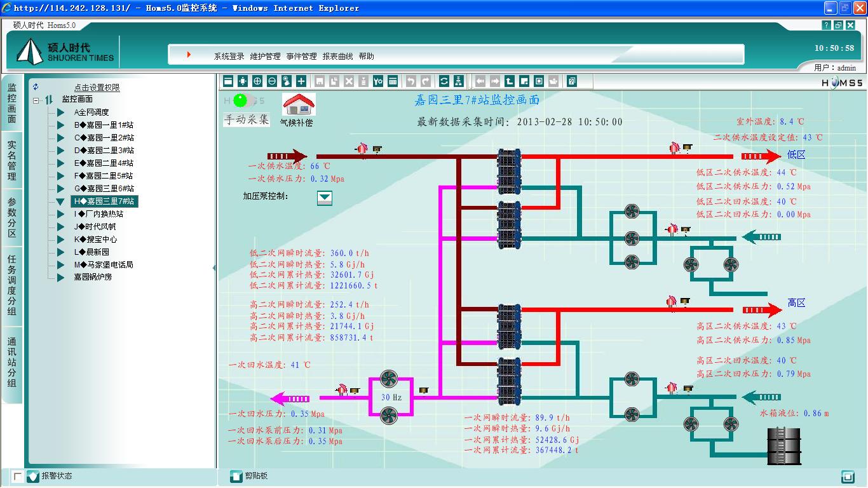Open the 报表曲线 menu
Screen dimensions: 868x488
click(337, 57)
